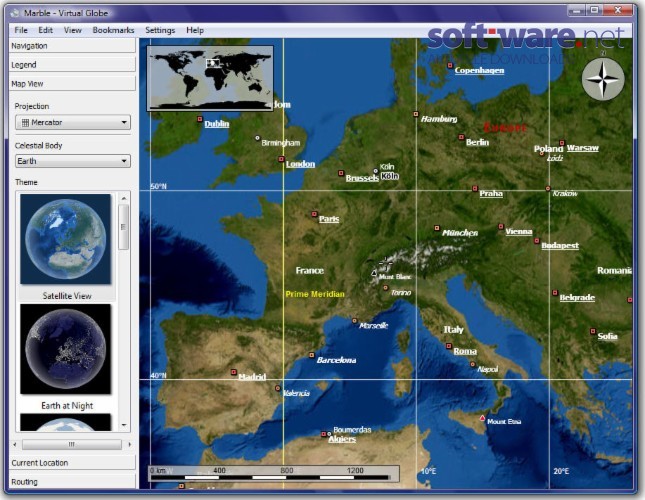
Task: Click the overview world minimap
Action: pyautogui.click(x=210, y=78)
